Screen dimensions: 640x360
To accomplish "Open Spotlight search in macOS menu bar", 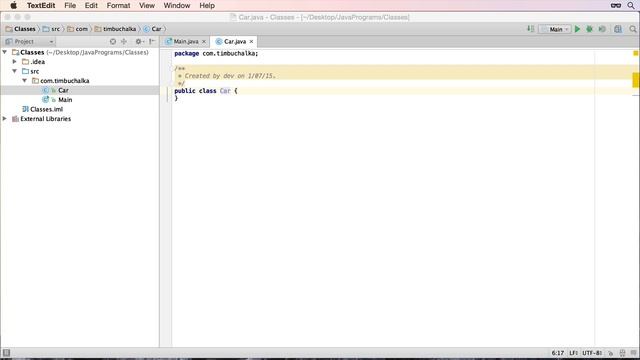I will point(631,5).
